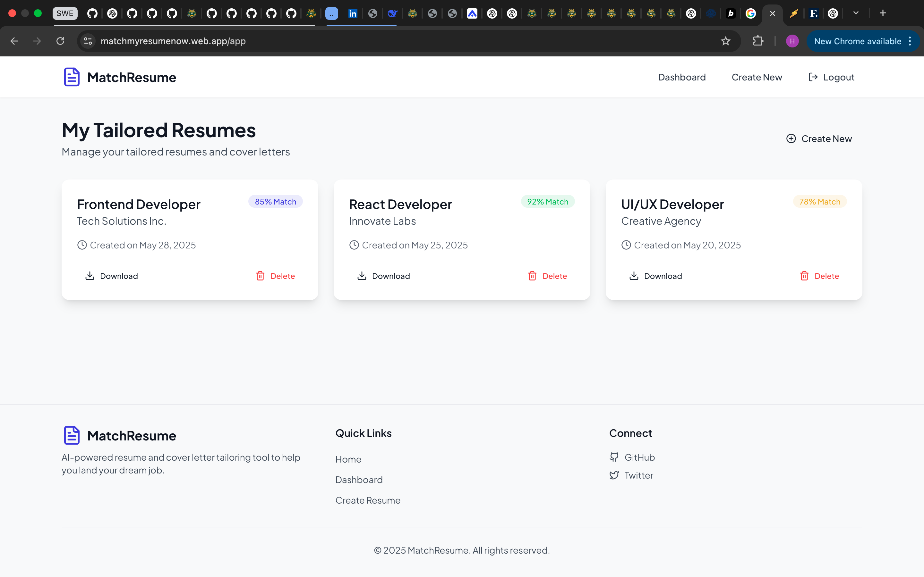Open the site information icon in address bar
The width and height of the screenshot is (924, 577).
[x=88, y=41]
